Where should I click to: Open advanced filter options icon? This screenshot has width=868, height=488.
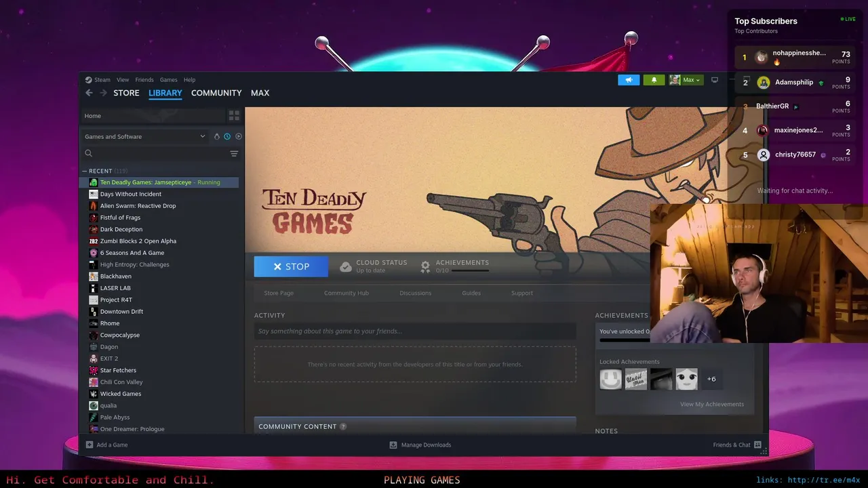[x=234, y=154]
